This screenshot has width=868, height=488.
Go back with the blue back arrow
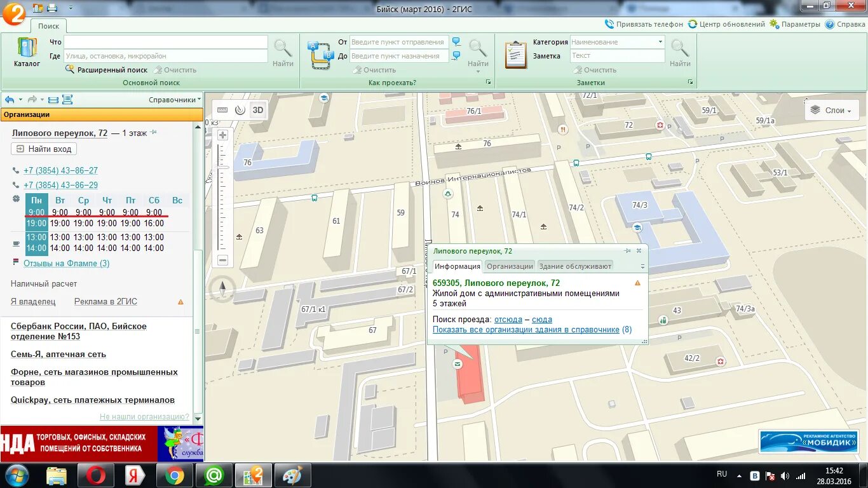[x=10, y=100]
